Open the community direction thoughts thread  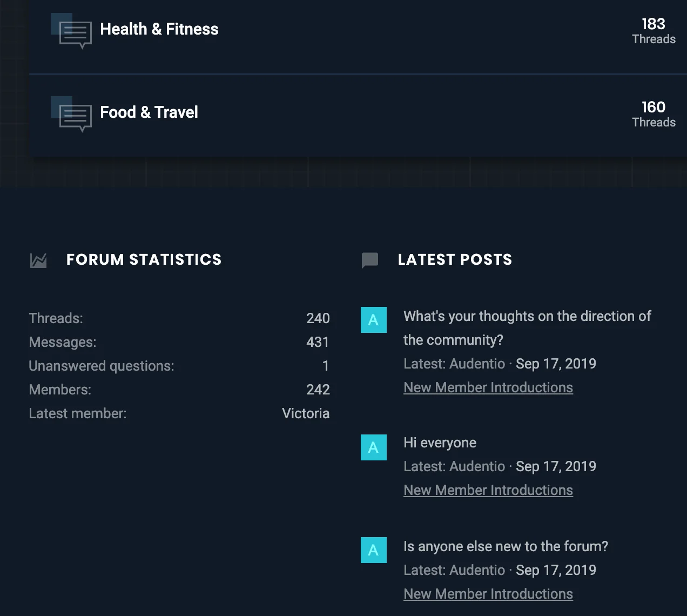pos(527,327)
